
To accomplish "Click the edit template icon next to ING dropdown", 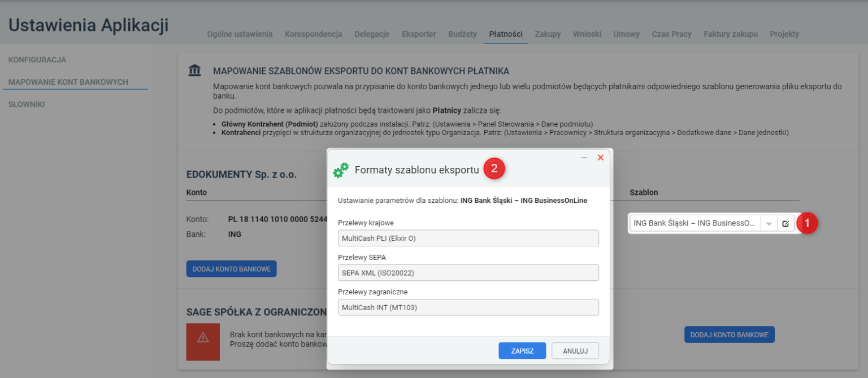I will [x=785, y=224].
